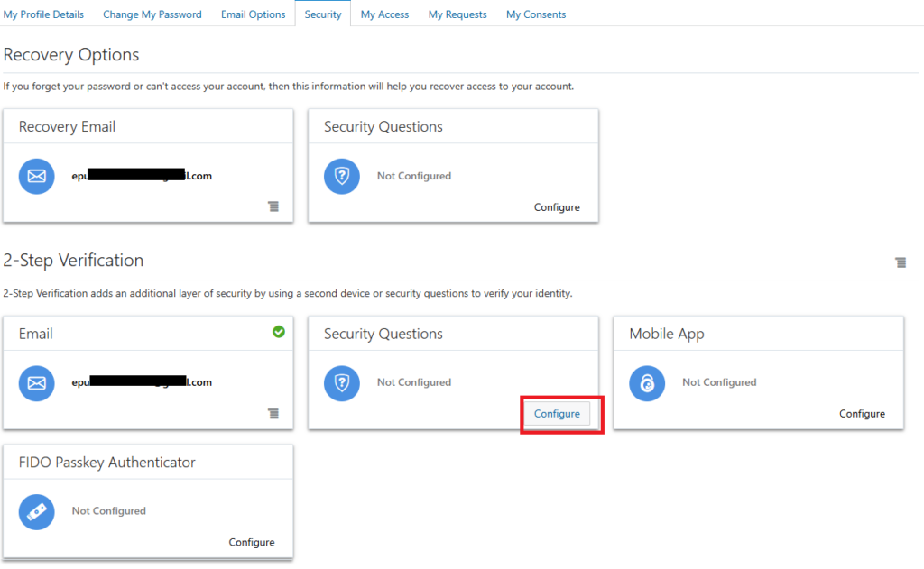Click the green check on Email card
This screenshot has width=924, height=569.
tap(279, 332)
